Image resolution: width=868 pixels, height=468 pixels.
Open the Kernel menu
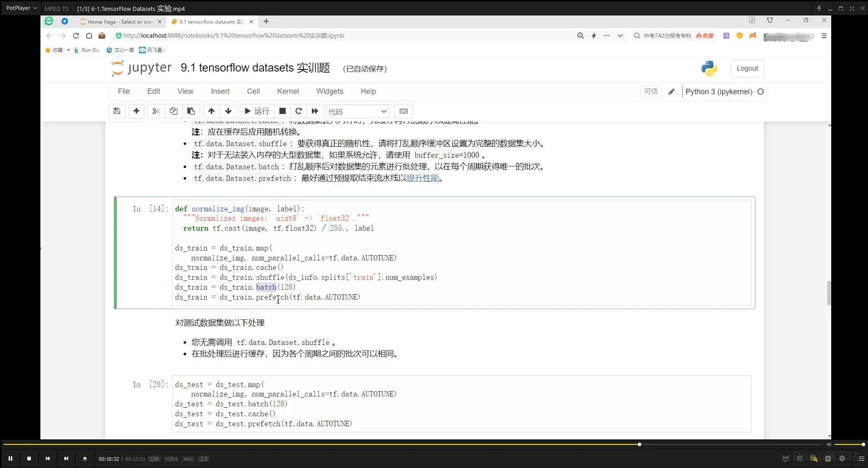click(288, 91)
